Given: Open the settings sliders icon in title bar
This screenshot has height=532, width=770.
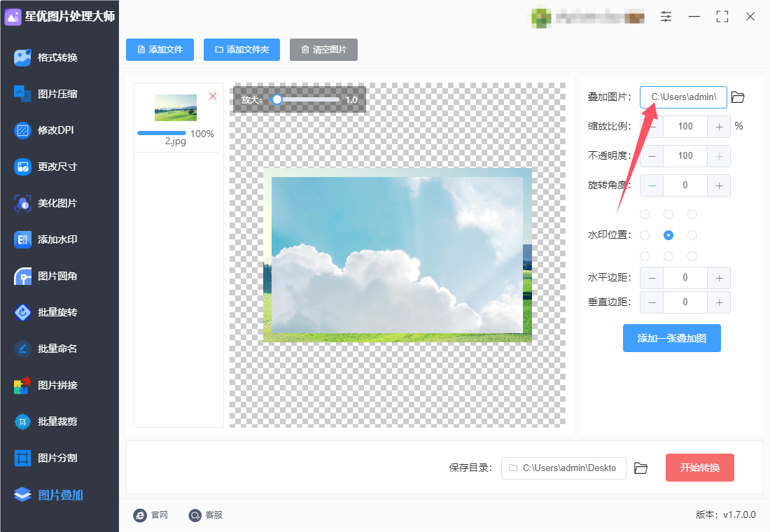Looking at the screenshot, I should click(x=666, y=17).
